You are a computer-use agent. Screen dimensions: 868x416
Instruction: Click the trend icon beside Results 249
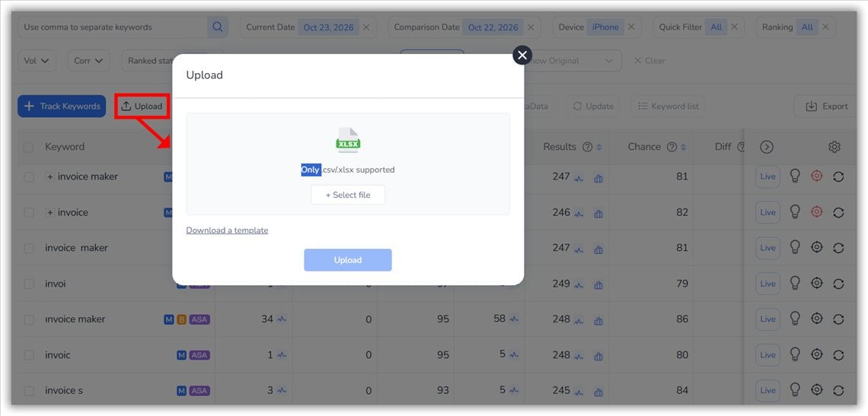click(x=579, y=285)
